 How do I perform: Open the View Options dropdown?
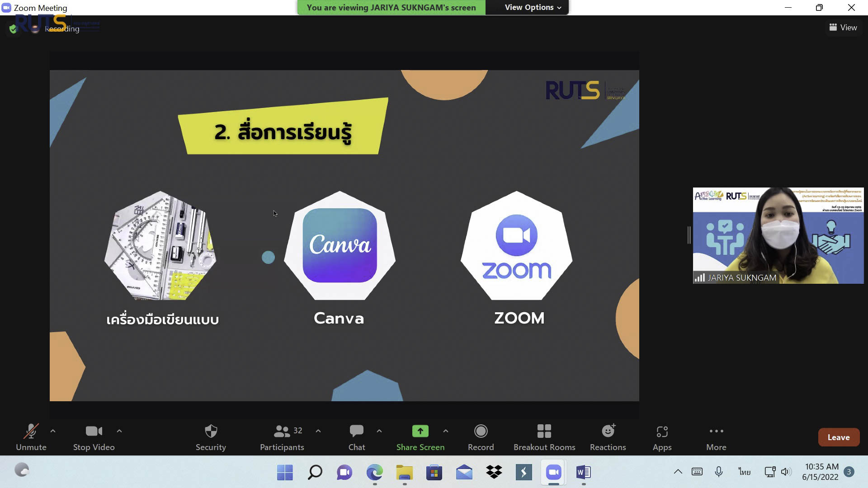533,7
